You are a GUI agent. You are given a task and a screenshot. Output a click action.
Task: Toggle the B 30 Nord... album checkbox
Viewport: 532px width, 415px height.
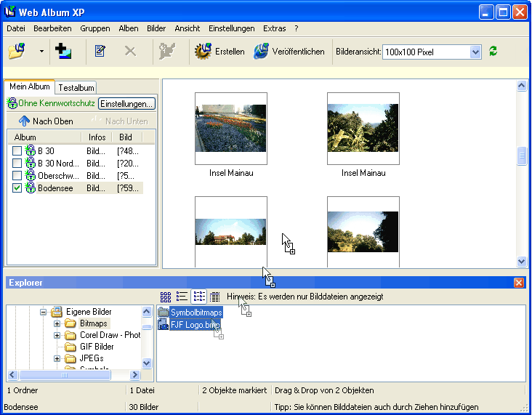click(17, 164)
